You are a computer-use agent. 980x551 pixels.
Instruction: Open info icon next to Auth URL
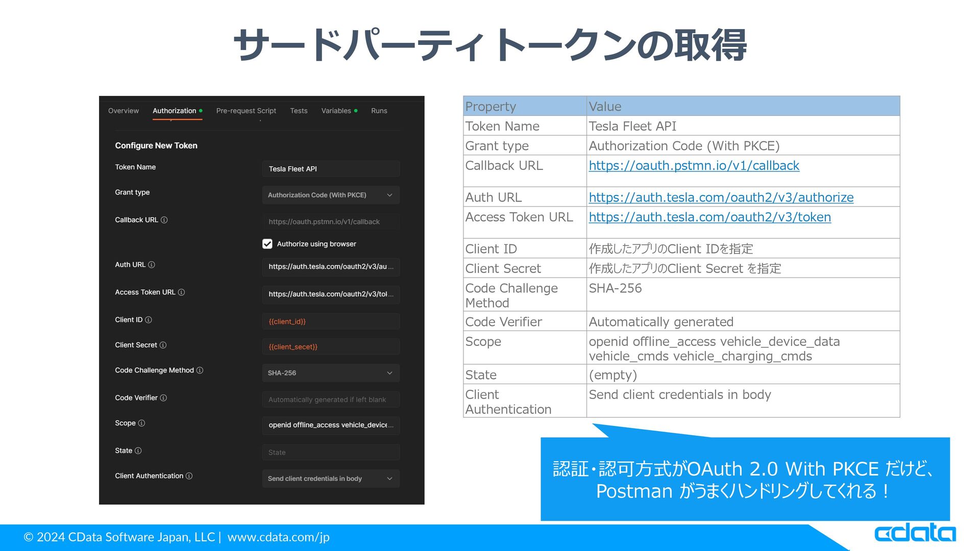pos(152,265)
